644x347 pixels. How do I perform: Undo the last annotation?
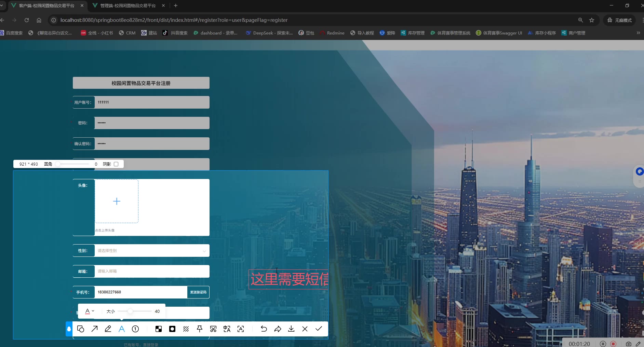pyautogui.click(x=264, y=329)
